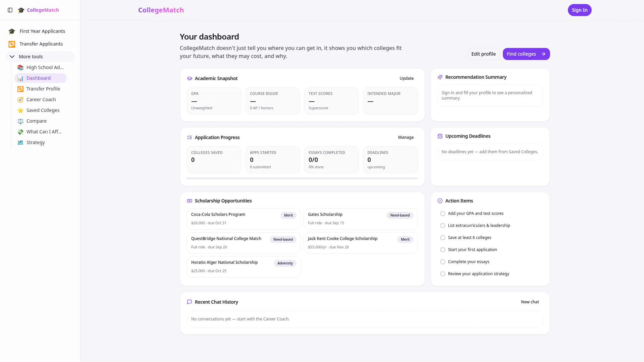Click the What Can I Afford money icon
Image resolution: width=644 pixels, height=362 pixels.
20,132
